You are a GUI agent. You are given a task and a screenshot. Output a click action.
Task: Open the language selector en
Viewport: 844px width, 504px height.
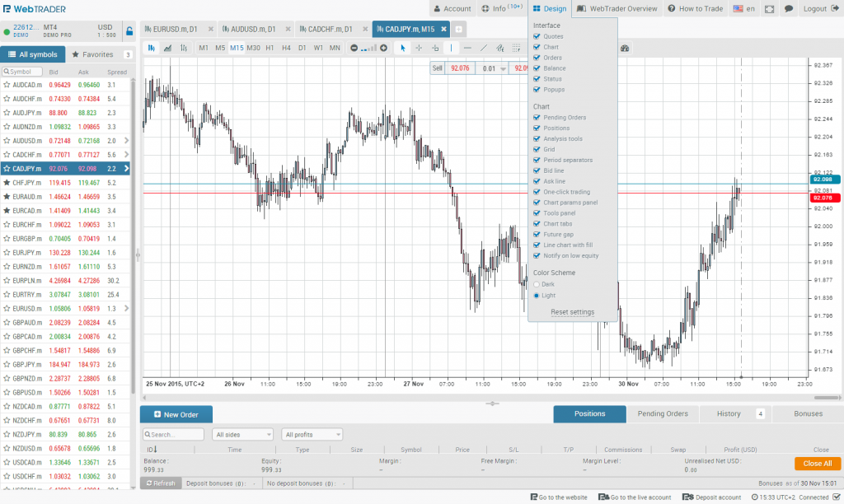(x=744, y=8)
